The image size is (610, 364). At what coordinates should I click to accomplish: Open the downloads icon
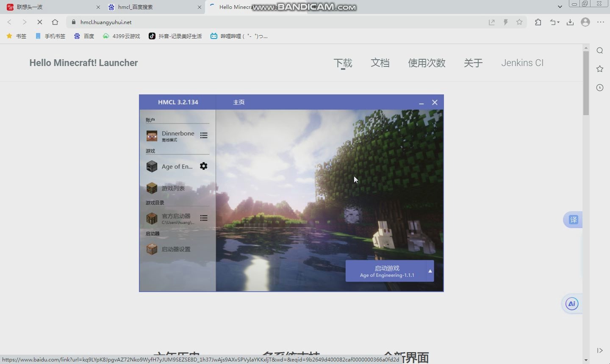[570, 22]
